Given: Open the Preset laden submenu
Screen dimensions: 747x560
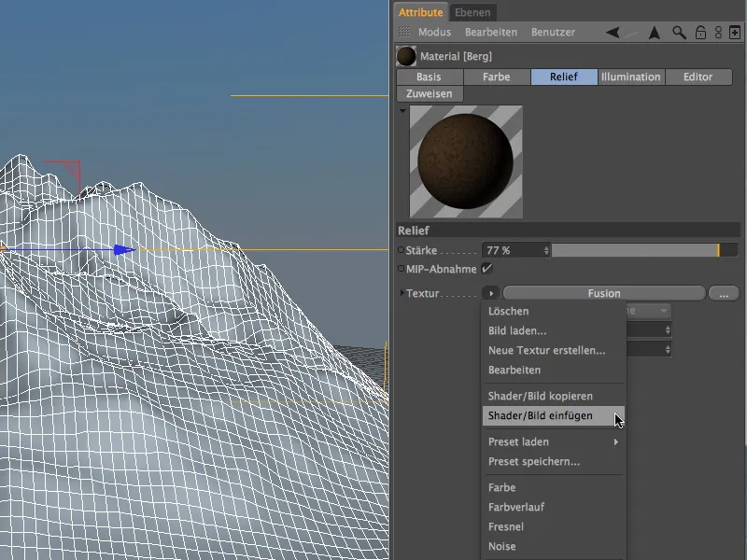Looking at the screenshot, I should 554,441.
